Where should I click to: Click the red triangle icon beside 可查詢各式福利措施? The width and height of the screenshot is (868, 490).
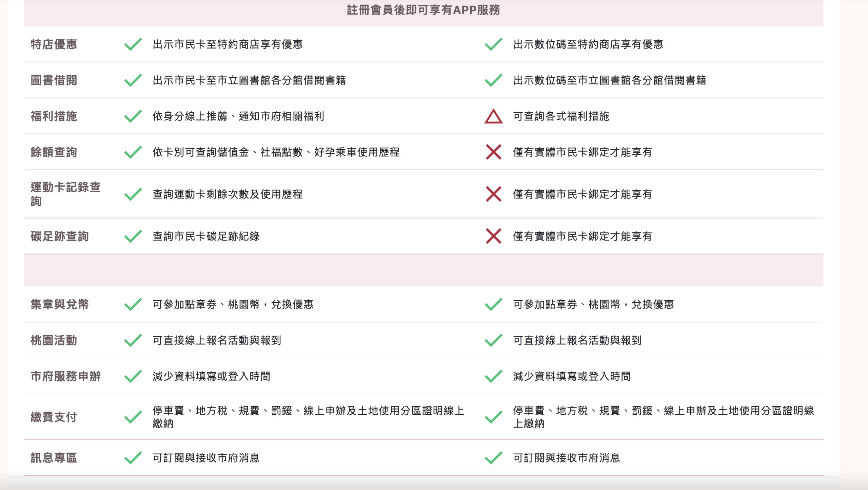coord(493,116)
